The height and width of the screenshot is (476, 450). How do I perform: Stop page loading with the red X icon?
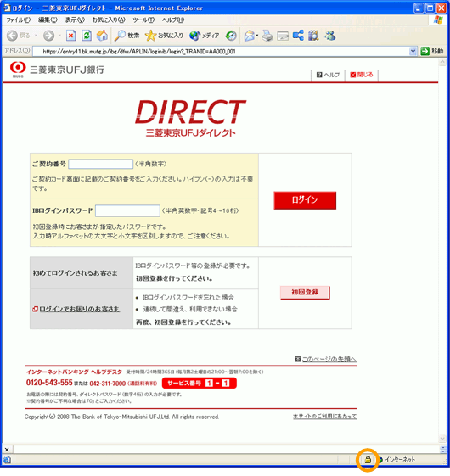coord(70,36)
